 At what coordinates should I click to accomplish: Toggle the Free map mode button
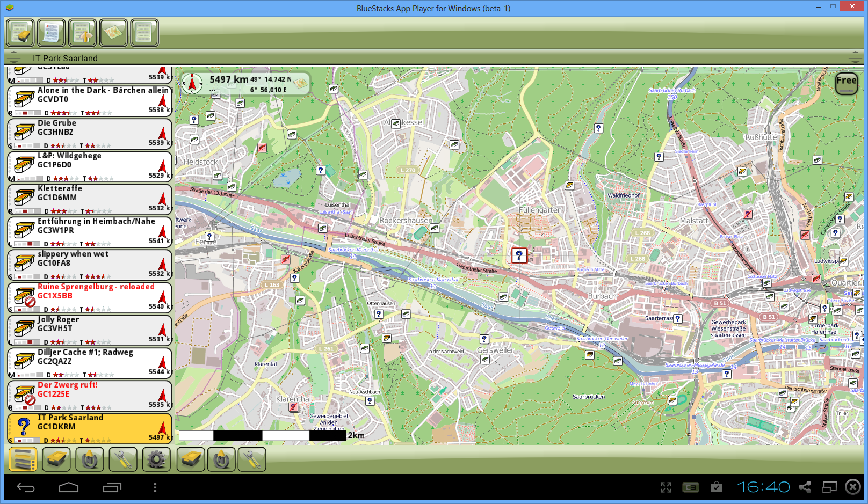click(847, 83)
